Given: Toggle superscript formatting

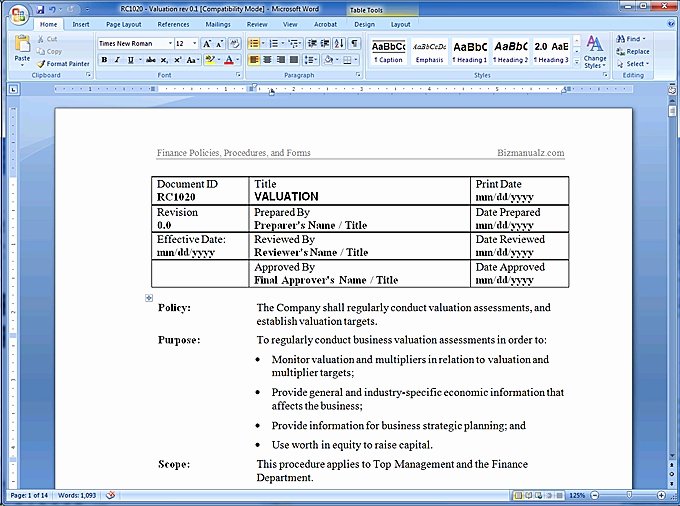Looking at the screenshot, I should [x=177, y=60].
